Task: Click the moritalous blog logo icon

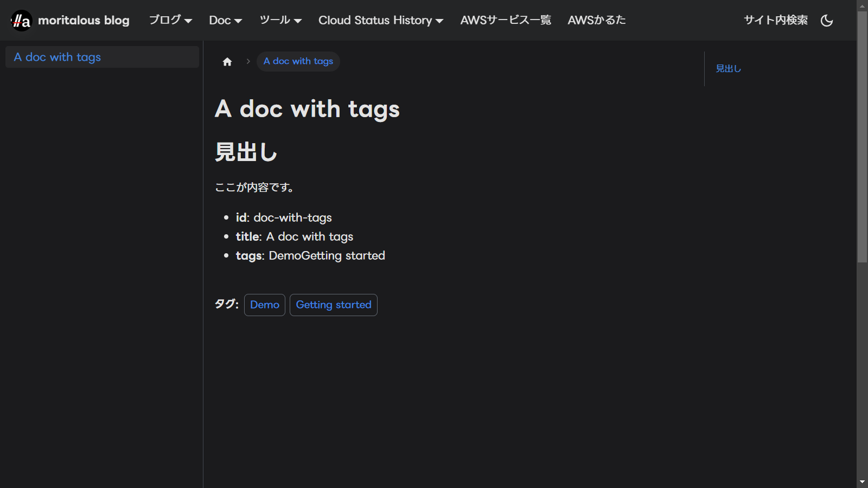Action: click(x=22, y=21)
